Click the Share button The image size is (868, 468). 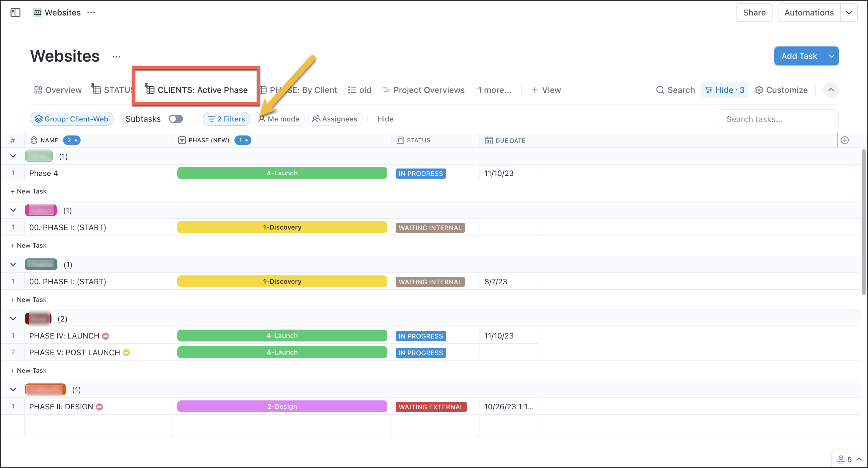754,13
